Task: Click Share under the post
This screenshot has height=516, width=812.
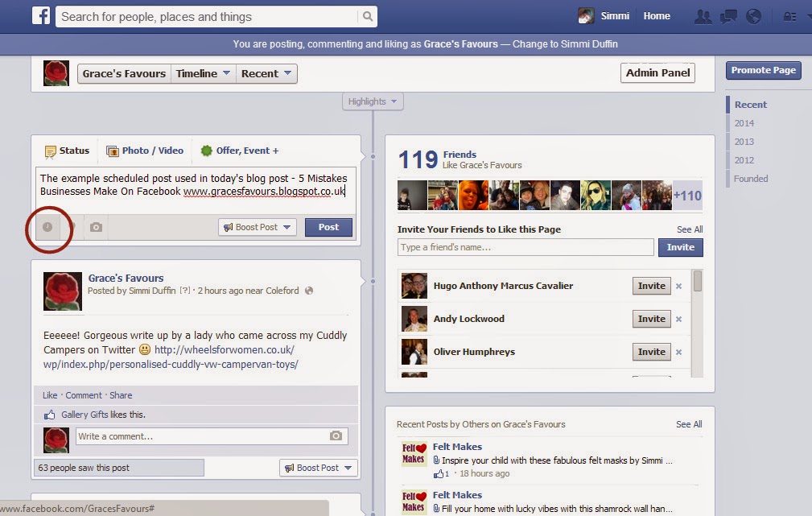Action: 121,395
